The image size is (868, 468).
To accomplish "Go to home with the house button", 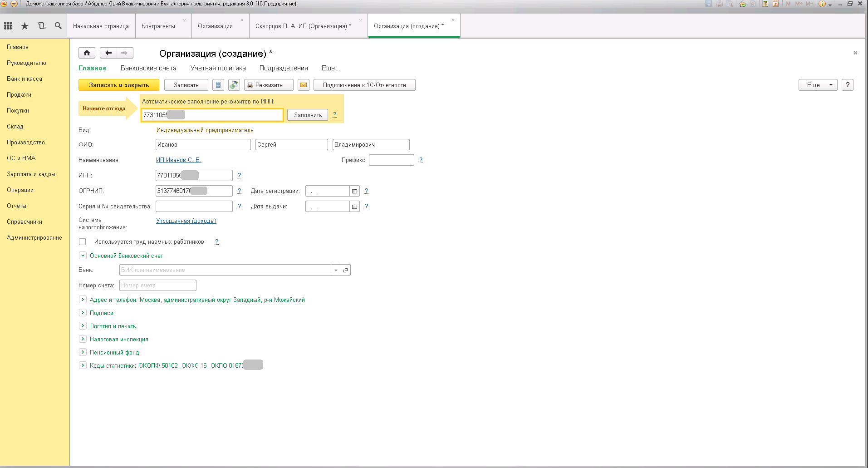I will coord(87,53).
